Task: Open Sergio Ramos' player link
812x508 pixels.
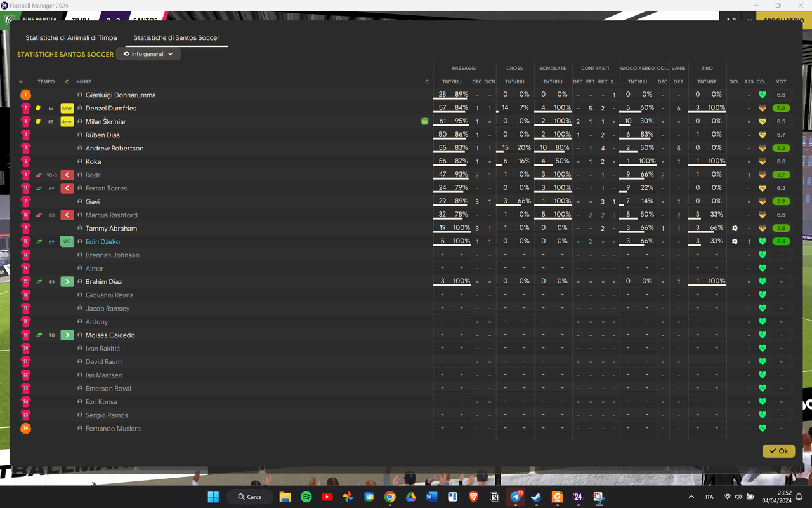Action: [x=107, y=415]
